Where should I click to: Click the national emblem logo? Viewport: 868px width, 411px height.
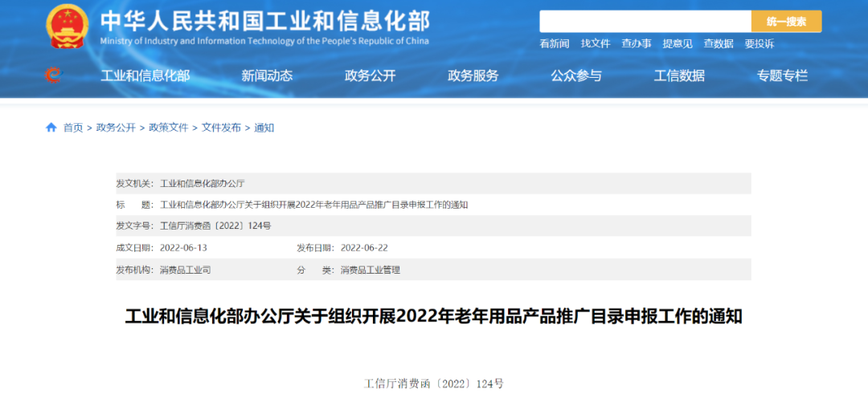pos(68,28)
